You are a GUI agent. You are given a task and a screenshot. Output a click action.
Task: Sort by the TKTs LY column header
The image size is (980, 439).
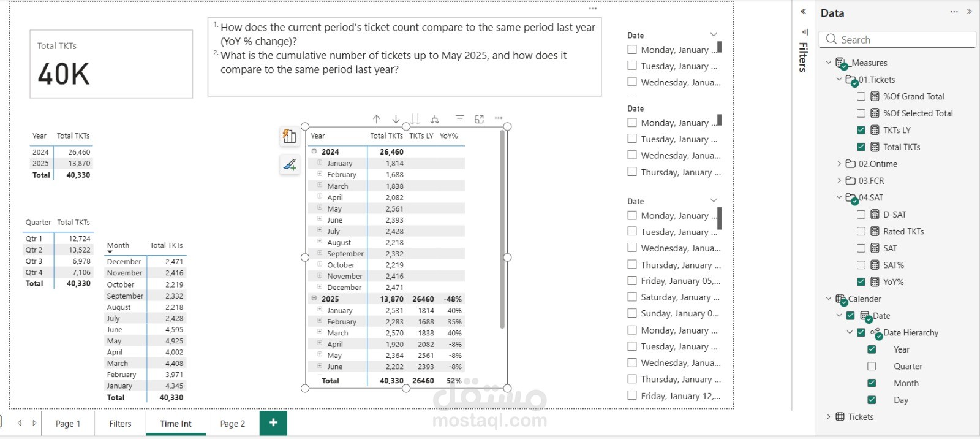coord(421,136)
